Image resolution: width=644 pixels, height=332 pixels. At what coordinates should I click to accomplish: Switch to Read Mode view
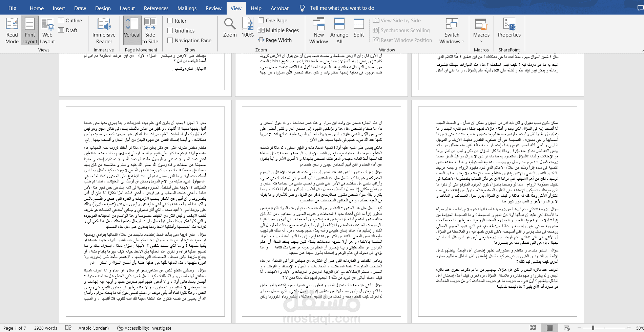[x=12, y=31]
